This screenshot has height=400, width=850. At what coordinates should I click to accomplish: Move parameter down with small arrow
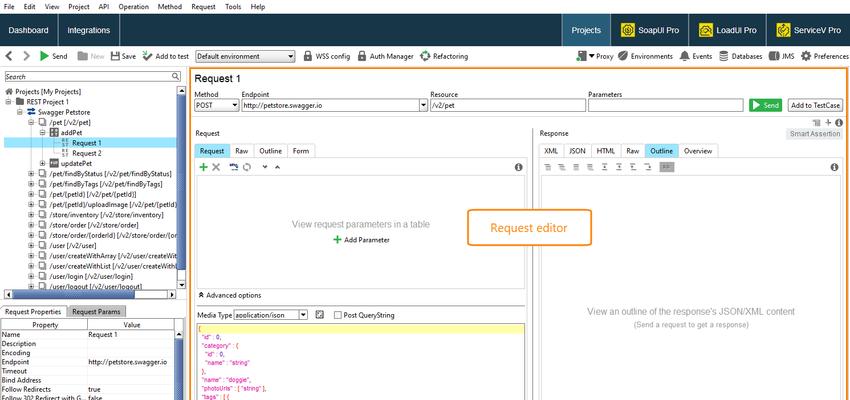point(265,167)
